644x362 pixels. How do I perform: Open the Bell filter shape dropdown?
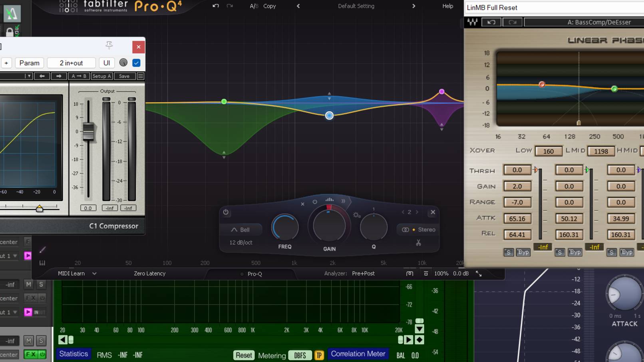coord(240,229)
